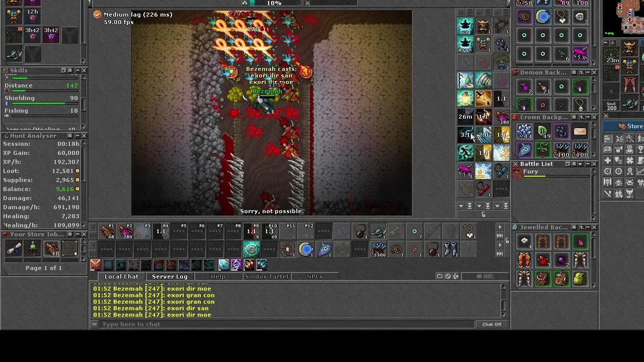Open the Crown Backpack options menu

(574, 117)
